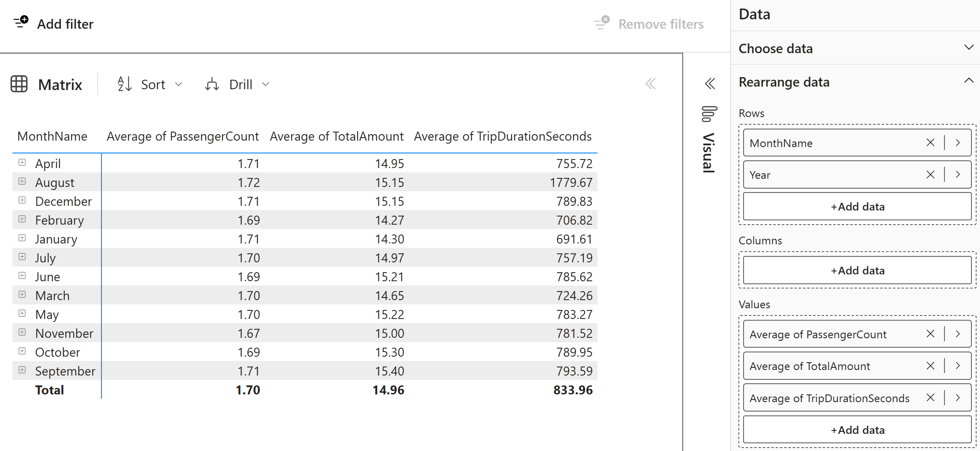Expand the July row
980x451 pixels.
[x=22, y=257]
